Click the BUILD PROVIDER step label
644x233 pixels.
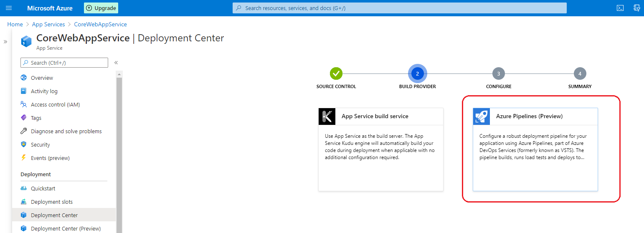(x=417, y=86)
